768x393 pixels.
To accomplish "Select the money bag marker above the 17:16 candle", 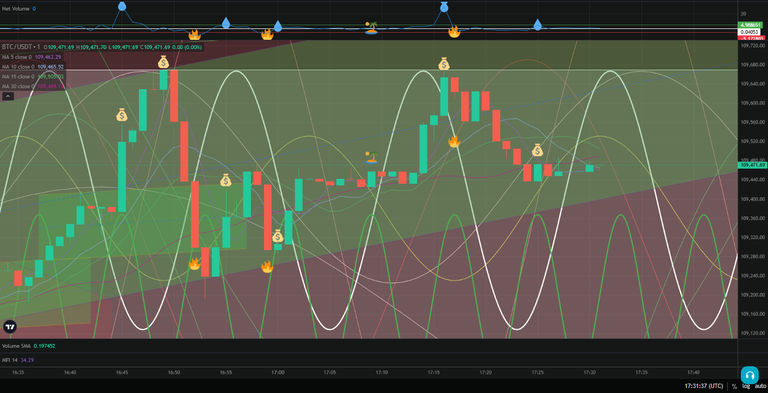I will click(x=444, y=64).
